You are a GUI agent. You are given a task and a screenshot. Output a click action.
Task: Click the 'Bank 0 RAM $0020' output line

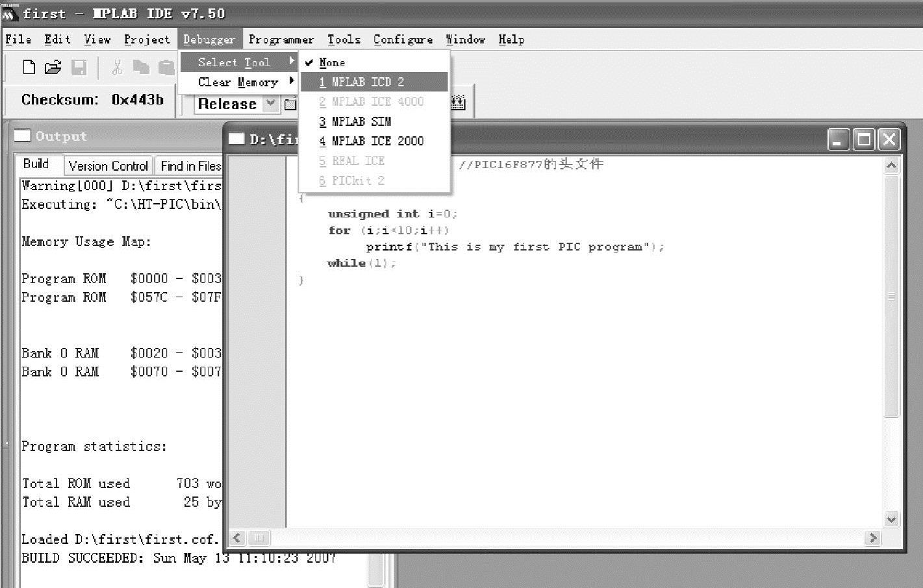pyautogui.click(x=121, y=353)
